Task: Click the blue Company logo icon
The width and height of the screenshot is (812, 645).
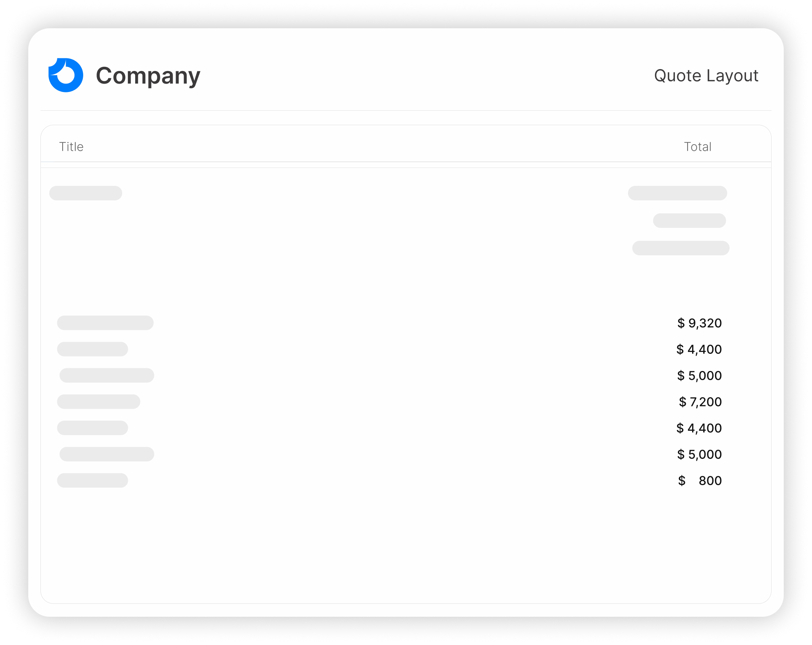Action: [x=66, y=75]
